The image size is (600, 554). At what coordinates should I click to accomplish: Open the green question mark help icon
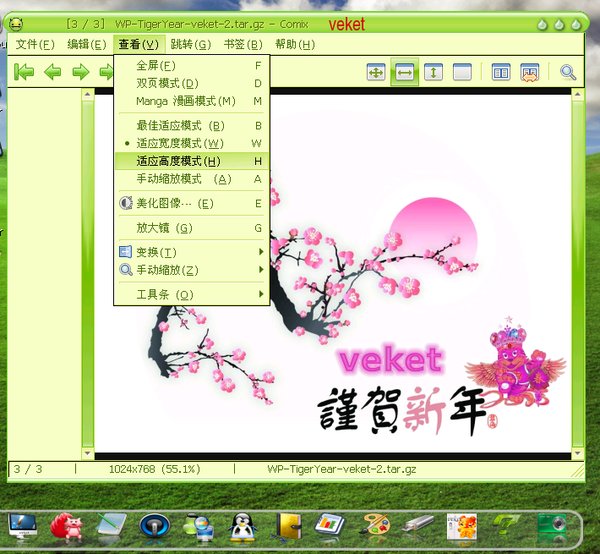(505, 526)
